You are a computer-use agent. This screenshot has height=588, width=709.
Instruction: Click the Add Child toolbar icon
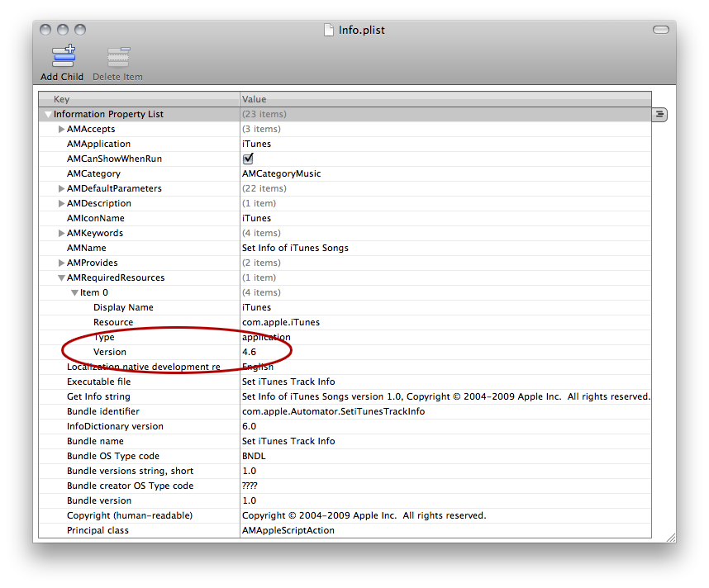point(64,55)
